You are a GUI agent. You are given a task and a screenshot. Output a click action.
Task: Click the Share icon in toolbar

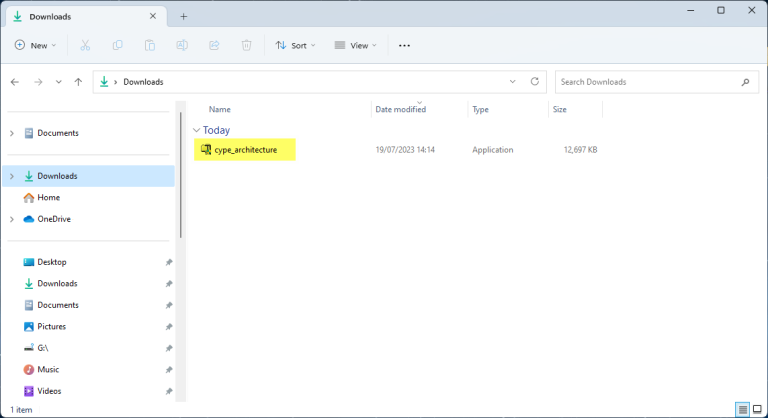(x=214, y=45)
